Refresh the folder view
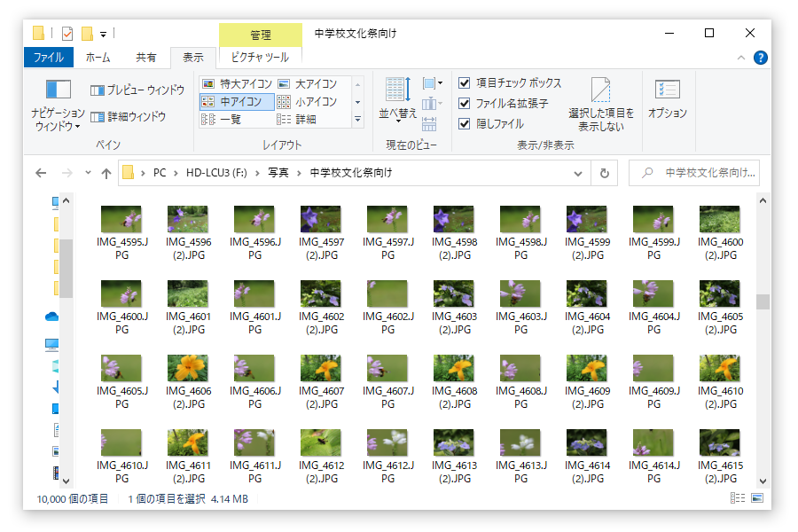 click(605, 173)
